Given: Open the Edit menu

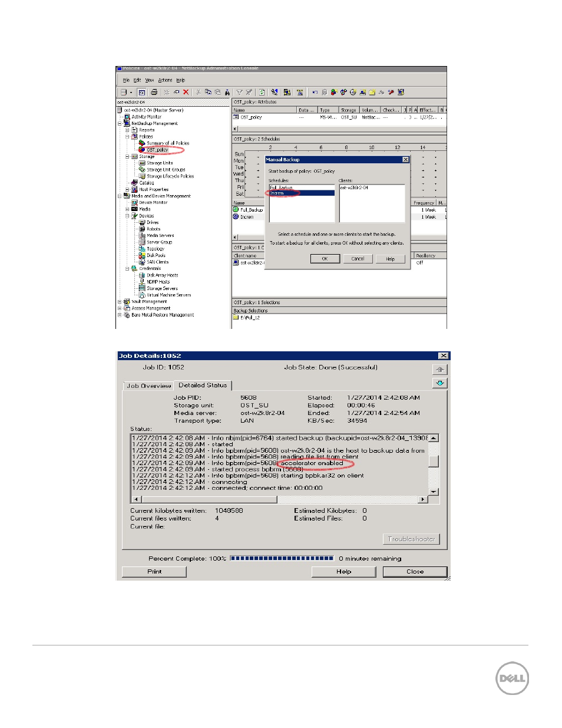Looking at the screenshot, I should (137, 80).
